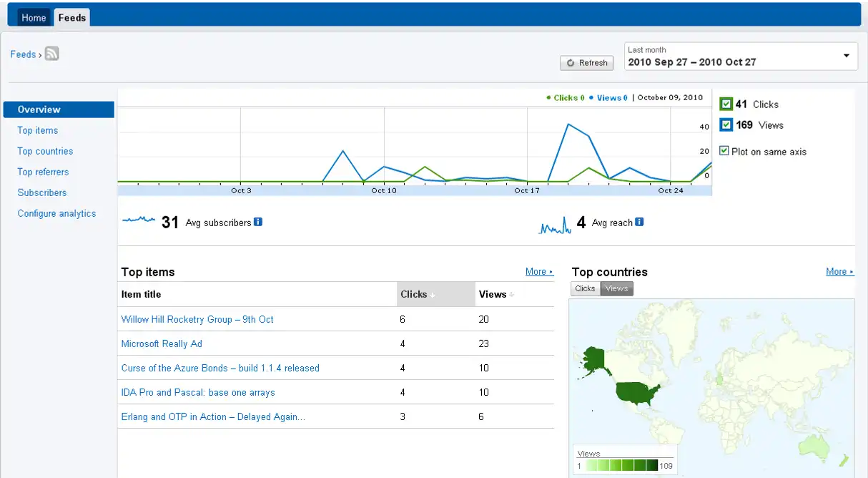The width and height of the screenshot is (868, 478).
Task: Click the Views color scale legend
Action: click(625, 461)
